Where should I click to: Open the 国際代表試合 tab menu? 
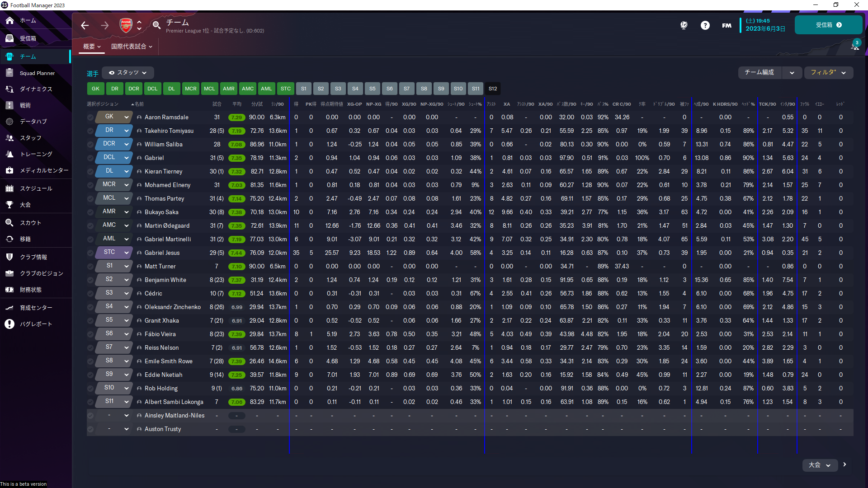click(132, 47)
